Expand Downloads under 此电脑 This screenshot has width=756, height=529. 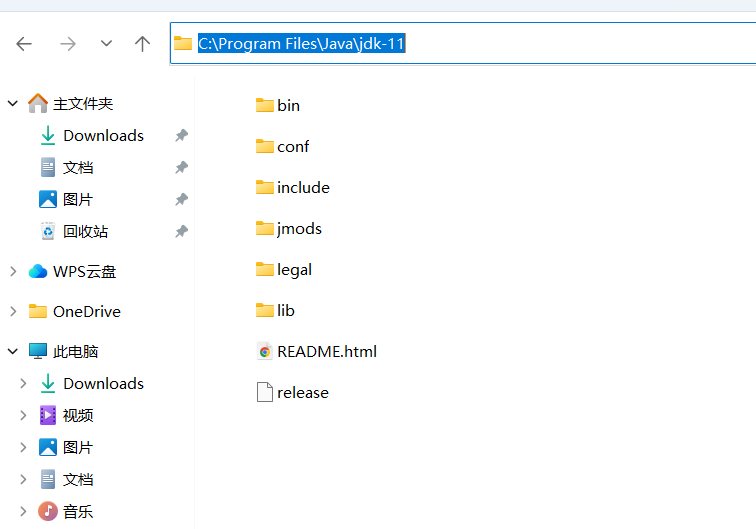tap(23, 383)
